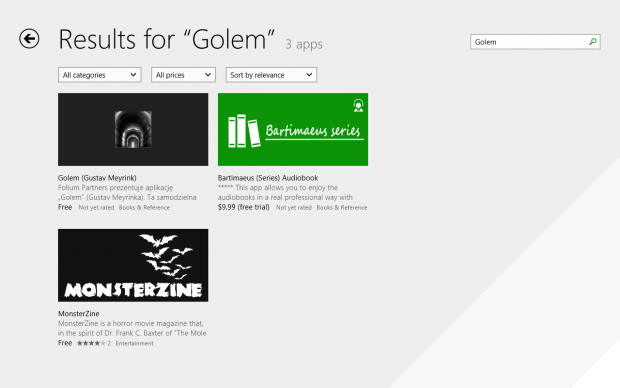Image resolution: width=620 pixels, height=388 pixels.
Task: Click the Results for Golem heading
Action: [166, 39]
